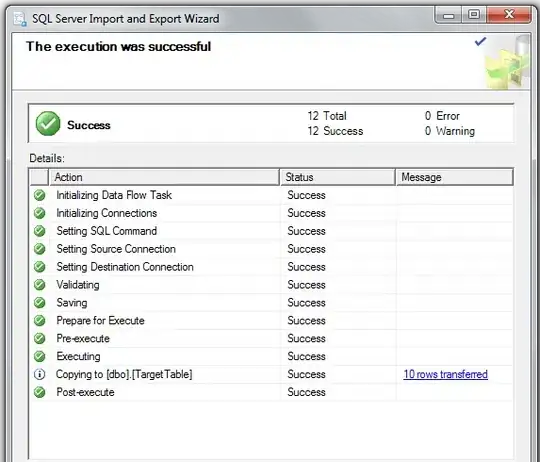Click the wizard icon in the title bar
Image resolution: width=540 pixels, height=462 pixels.
tap(20, 19)
